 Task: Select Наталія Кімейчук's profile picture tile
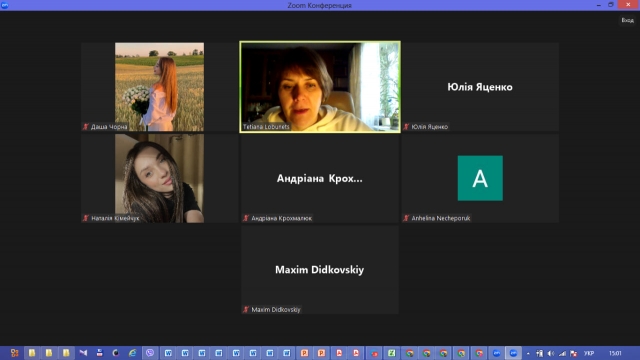click(x=160, y=178)
